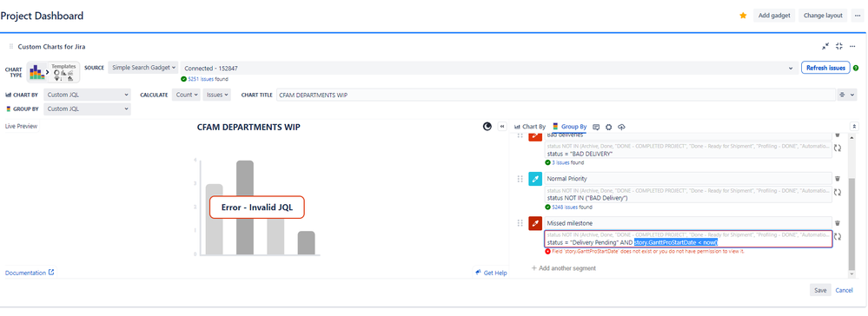Screen dimensions: 868x316
Task: Click Add another segment
Action: [564, 268]
